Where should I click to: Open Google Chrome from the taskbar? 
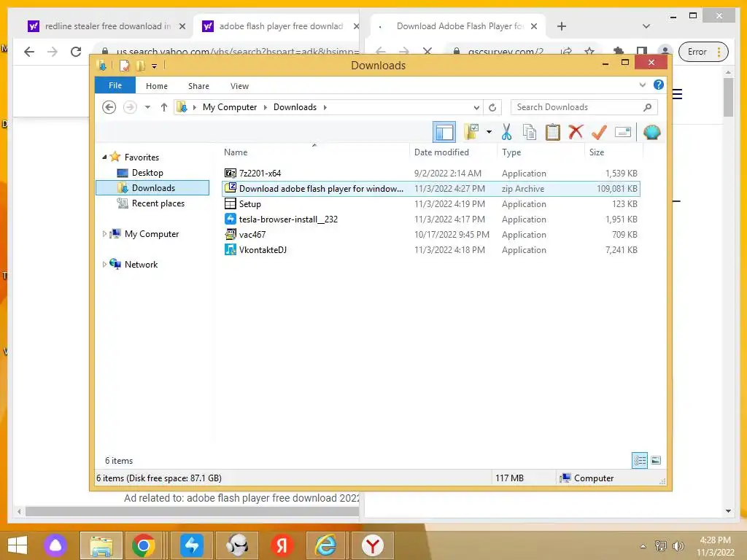(x=144, y=545)
